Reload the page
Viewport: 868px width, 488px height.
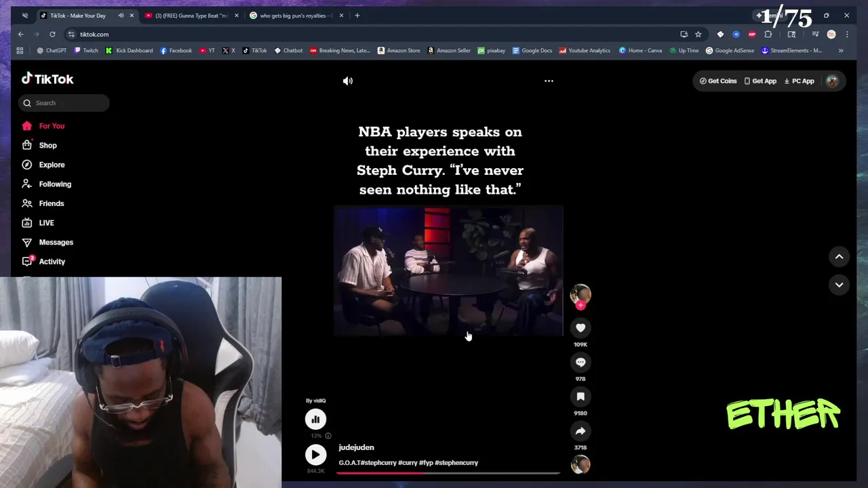point(52,34)
